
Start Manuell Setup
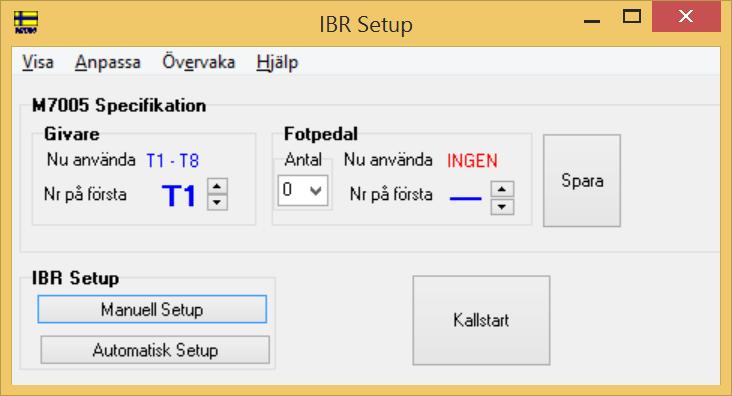point(152,309)
